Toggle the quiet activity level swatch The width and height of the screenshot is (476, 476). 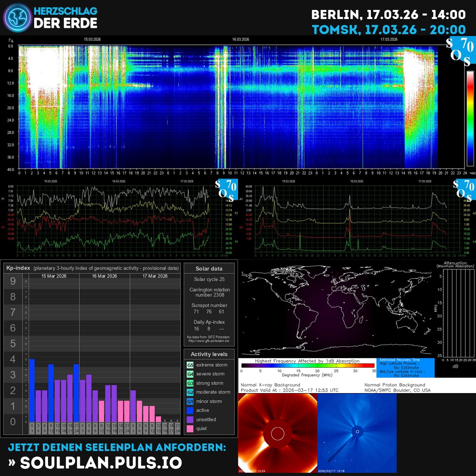(x=189, y=428)
